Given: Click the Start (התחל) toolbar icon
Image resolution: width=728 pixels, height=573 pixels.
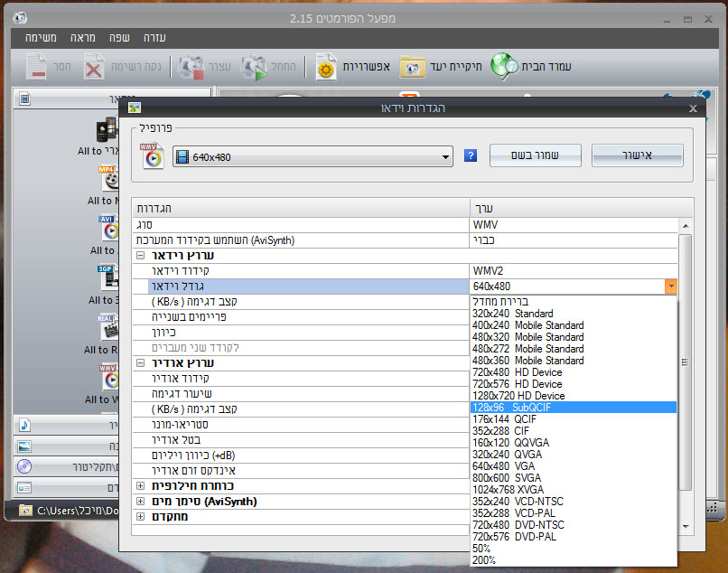Looking at the screenshot, I should coord(254,67).
